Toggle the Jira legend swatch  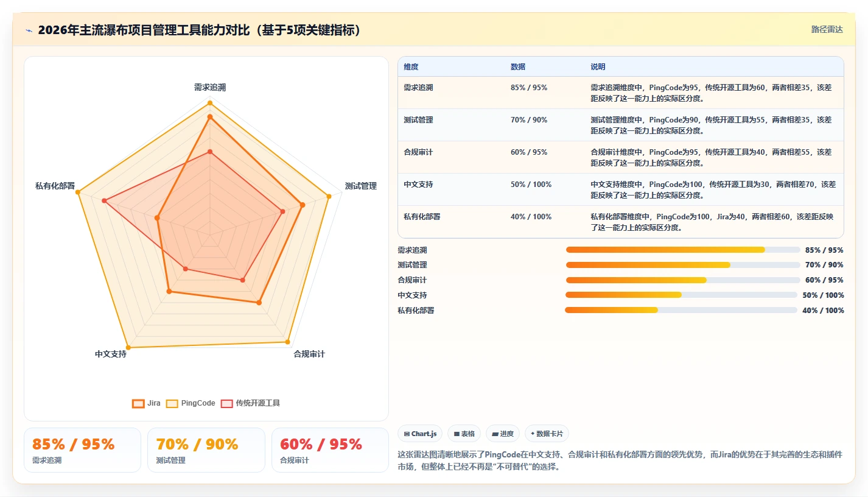click(x=138, y=403)
